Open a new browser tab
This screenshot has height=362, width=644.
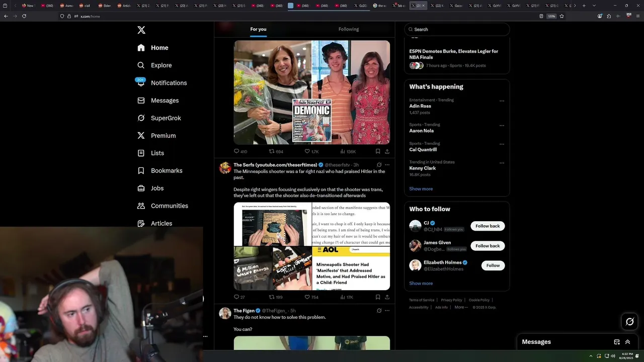click(x=584, y=6)
